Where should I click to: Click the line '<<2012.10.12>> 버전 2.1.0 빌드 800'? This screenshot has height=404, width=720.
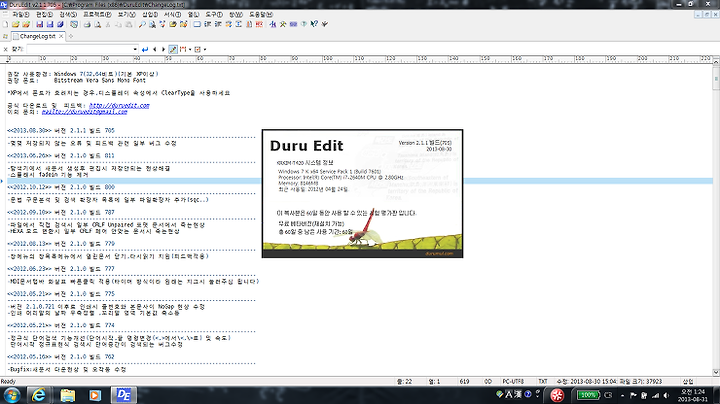coord(61,187)
